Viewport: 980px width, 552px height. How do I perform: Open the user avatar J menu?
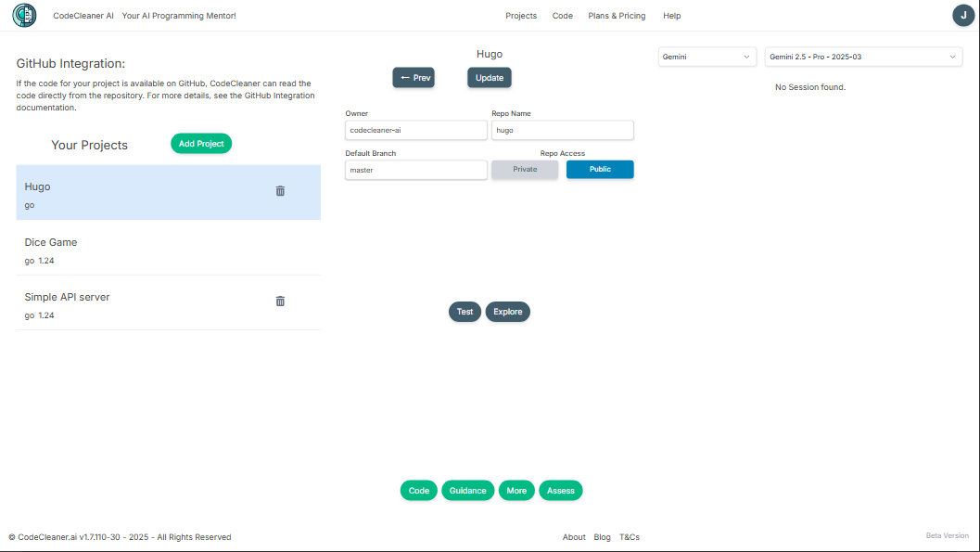coord(963,15)
